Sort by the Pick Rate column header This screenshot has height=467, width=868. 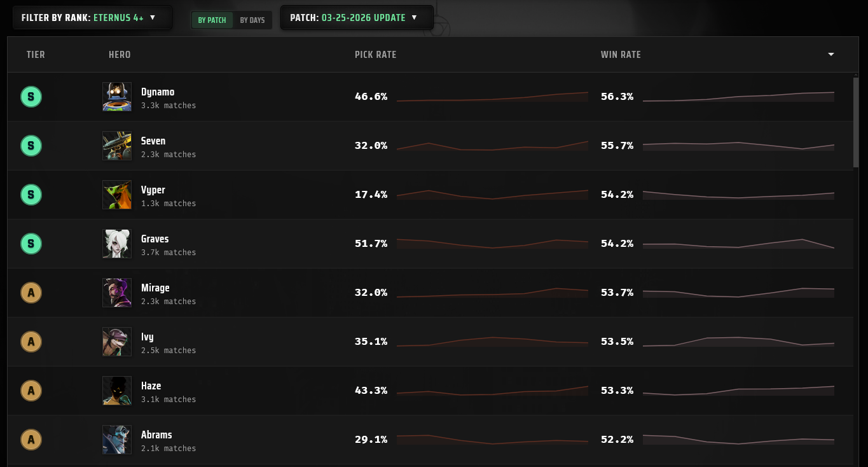(x=375, y=55)
